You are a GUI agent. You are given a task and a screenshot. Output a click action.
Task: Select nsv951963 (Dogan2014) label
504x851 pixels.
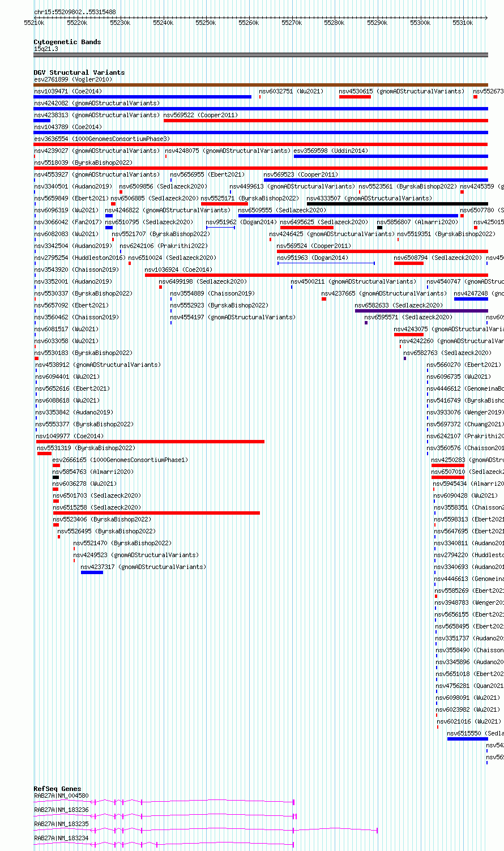pyautogui.click(x=313, y=258)
